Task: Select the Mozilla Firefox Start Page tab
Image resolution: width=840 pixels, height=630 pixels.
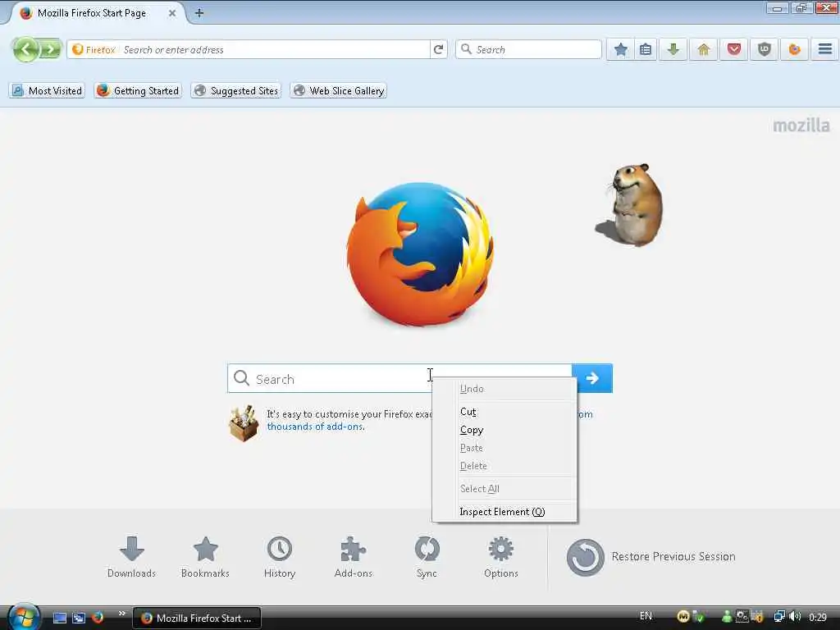Action: point(92,13)
